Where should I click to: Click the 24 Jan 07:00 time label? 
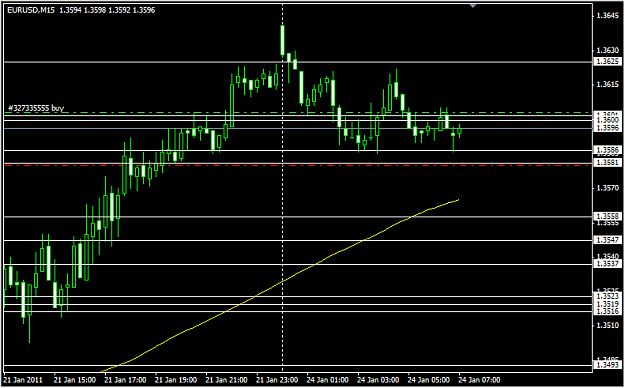[480, 380]
